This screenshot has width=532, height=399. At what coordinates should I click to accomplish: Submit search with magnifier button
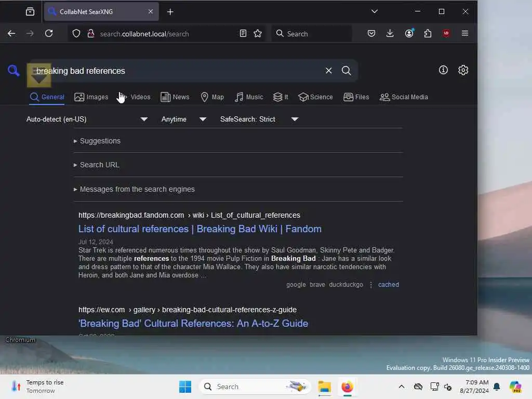click(x=346, y=71)
